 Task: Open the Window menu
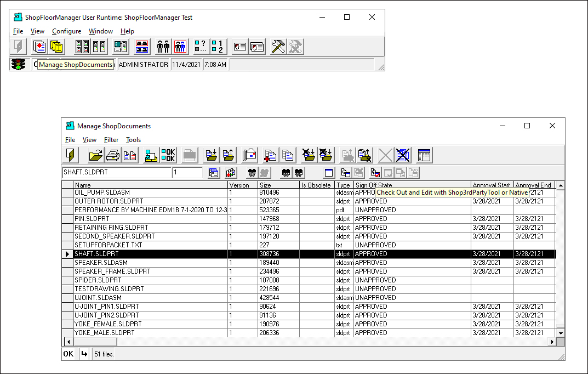[101, 31]
